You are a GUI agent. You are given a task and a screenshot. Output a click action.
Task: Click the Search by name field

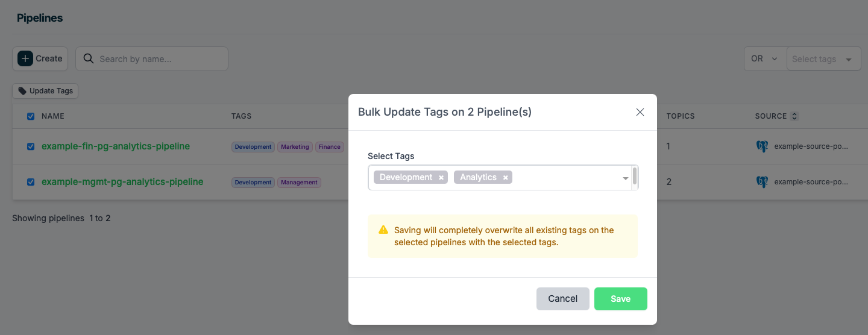[152, 58]
